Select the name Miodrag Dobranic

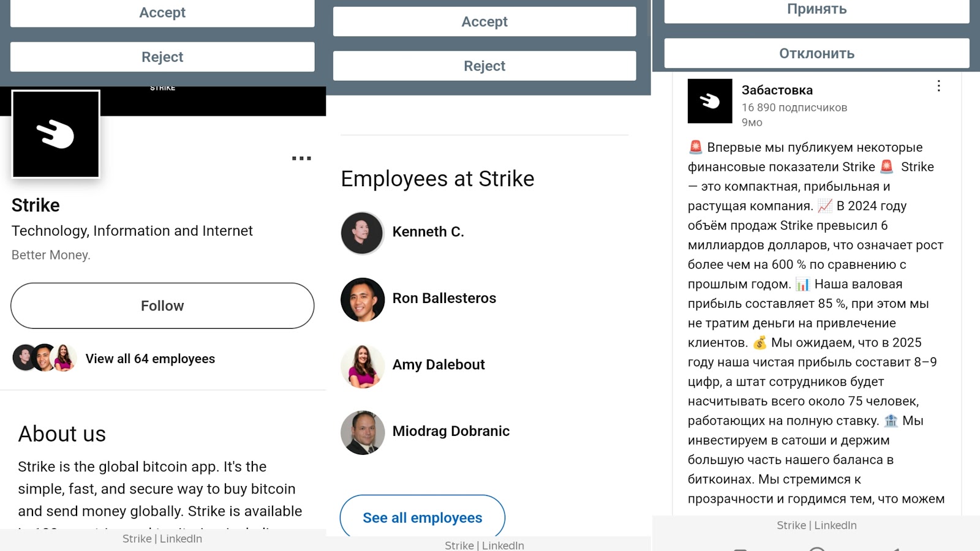click(451, 431)
